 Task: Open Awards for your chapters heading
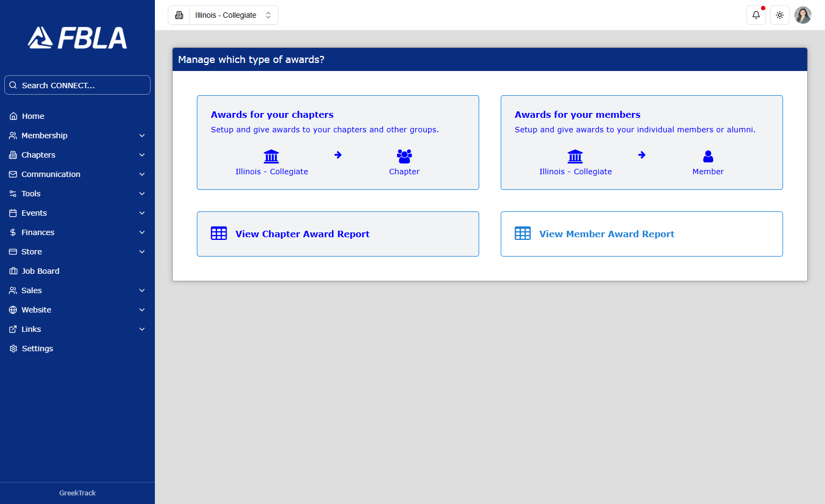click(272, 115)
